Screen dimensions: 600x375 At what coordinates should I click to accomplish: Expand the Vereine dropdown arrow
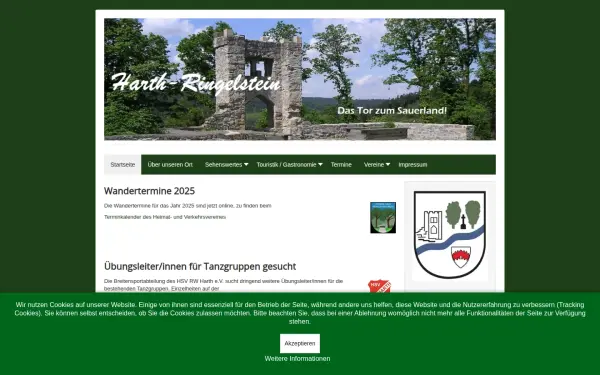point(388,165)
